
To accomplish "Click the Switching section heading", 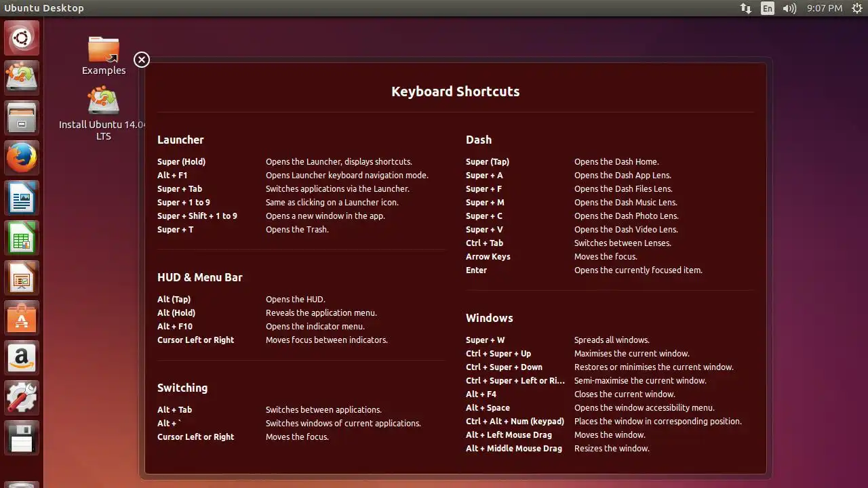I will click(x=182, y=388).
